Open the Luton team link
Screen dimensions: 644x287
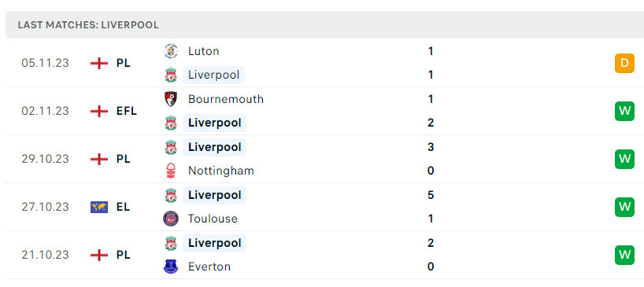204,51
